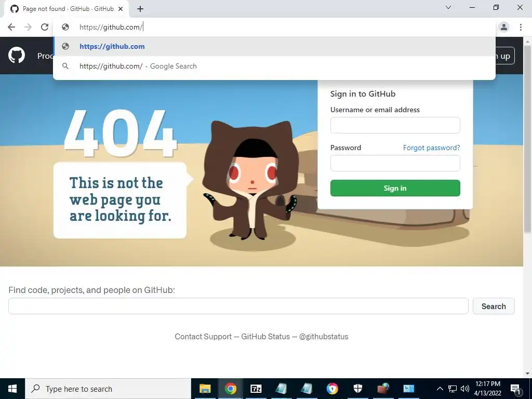
Task: Click the browser forward arrow
Action: 28,27
